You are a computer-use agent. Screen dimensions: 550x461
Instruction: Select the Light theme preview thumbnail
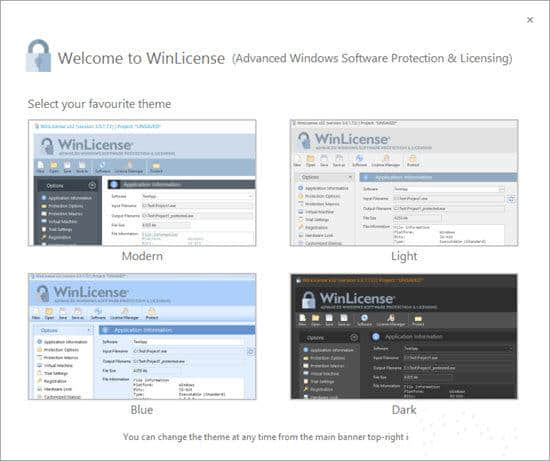point(404,183)
